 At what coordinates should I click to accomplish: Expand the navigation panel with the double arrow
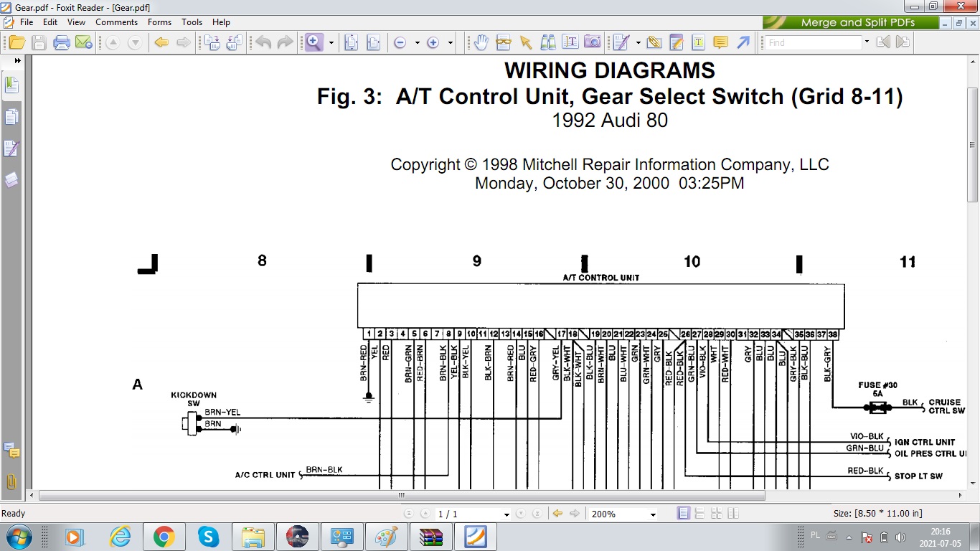pyautogui.click(x=17, y=61)
